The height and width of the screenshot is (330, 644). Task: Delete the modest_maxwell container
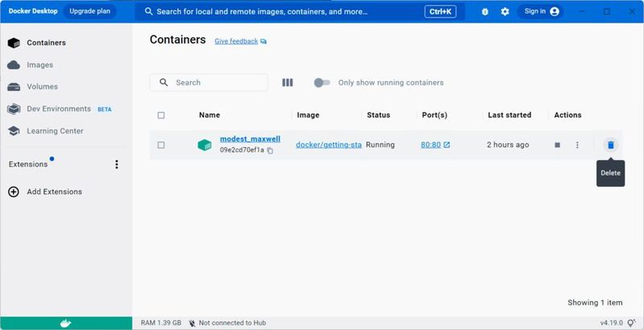pyautogui.click(x=611, y=145)
